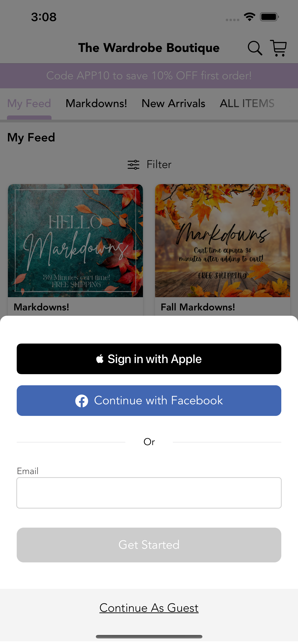Screen dimensions: 298x644
Task: Tap the Wi-Fi status icon
Action: pos(249,17)
